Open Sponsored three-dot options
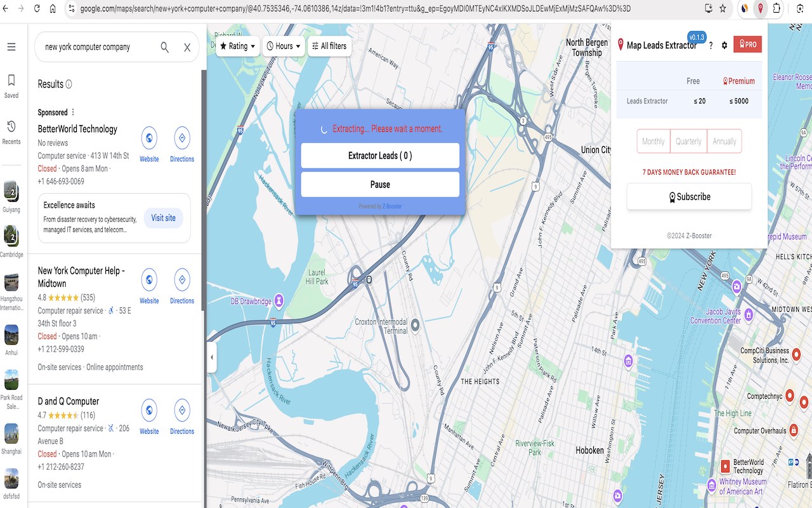This screenshot has width=812, height=508. pos(73,112)
